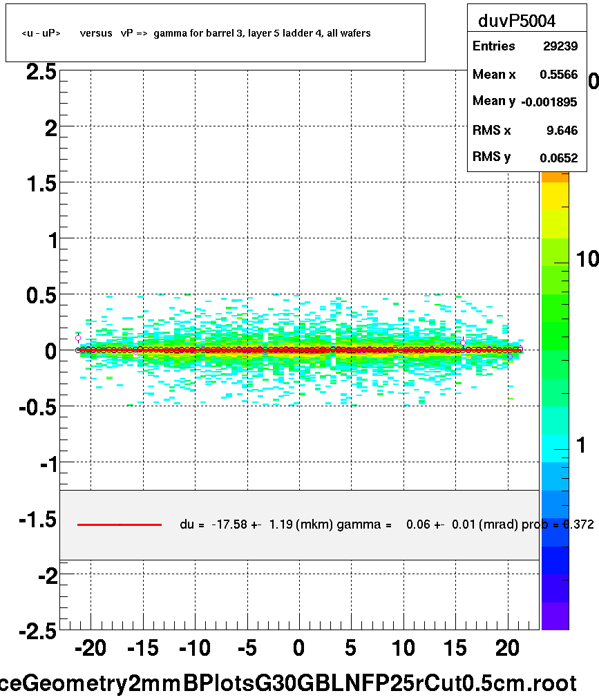Click the plot title starting '<u - uP> versus vP'

click(x=196, y=33)
